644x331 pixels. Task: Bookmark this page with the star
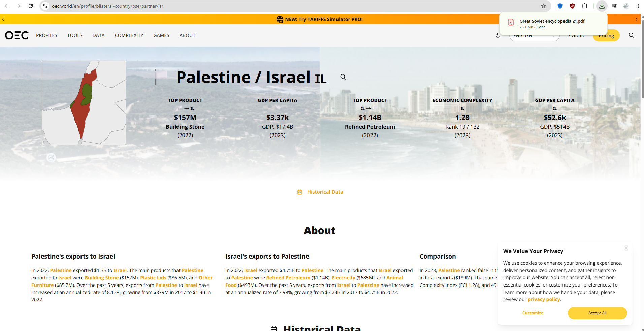coord(543,6)
